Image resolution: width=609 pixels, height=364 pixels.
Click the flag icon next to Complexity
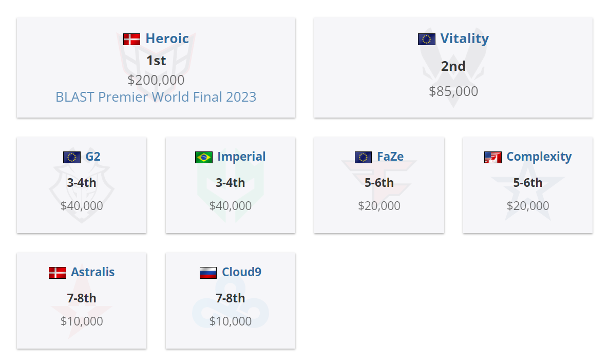pos(492,157)
